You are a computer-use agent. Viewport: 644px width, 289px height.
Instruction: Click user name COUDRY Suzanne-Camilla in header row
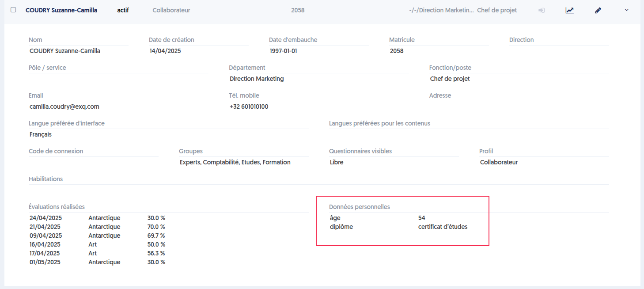point(61,10)
